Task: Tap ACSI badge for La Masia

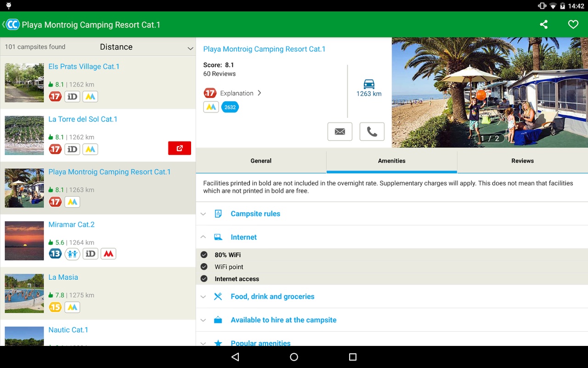Action: coord(73,307)
